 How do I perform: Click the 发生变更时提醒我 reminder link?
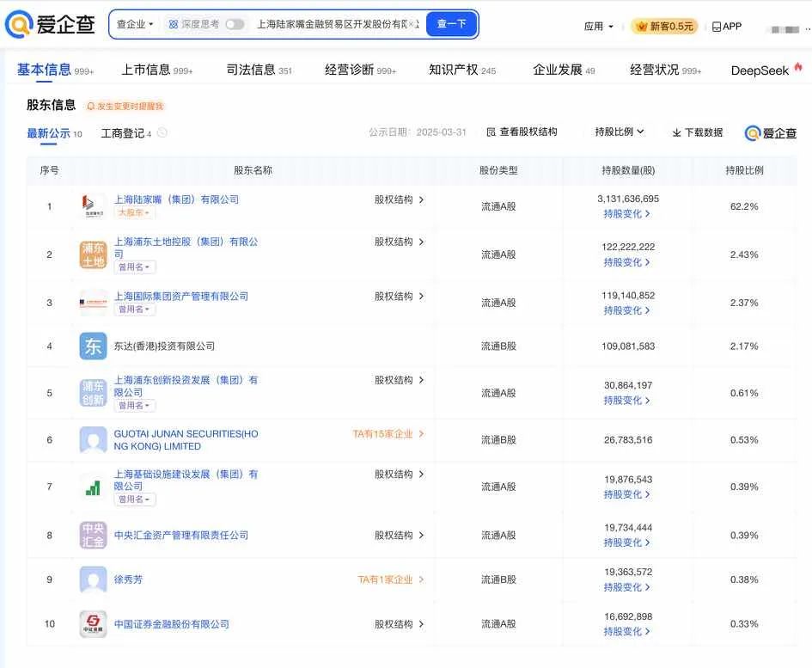tap(125, 107)
